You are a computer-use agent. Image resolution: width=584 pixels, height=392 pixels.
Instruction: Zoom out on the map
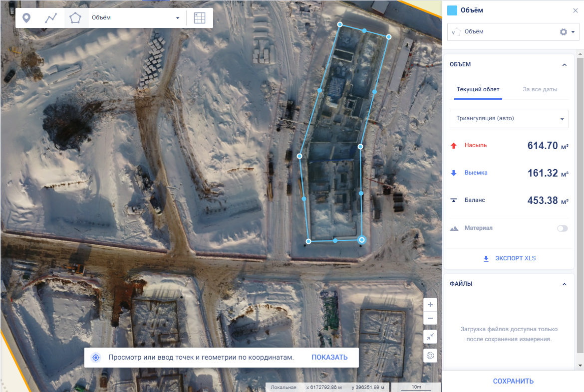pos(430,318)
